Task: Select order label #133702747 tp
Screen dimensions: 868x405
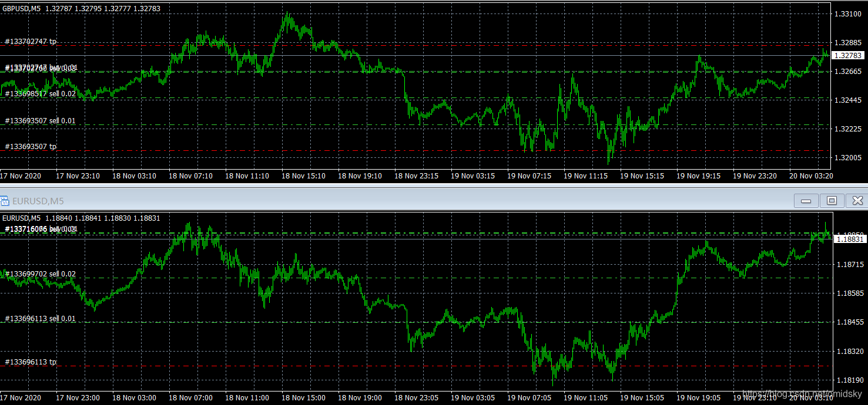Action: point(31,42)
